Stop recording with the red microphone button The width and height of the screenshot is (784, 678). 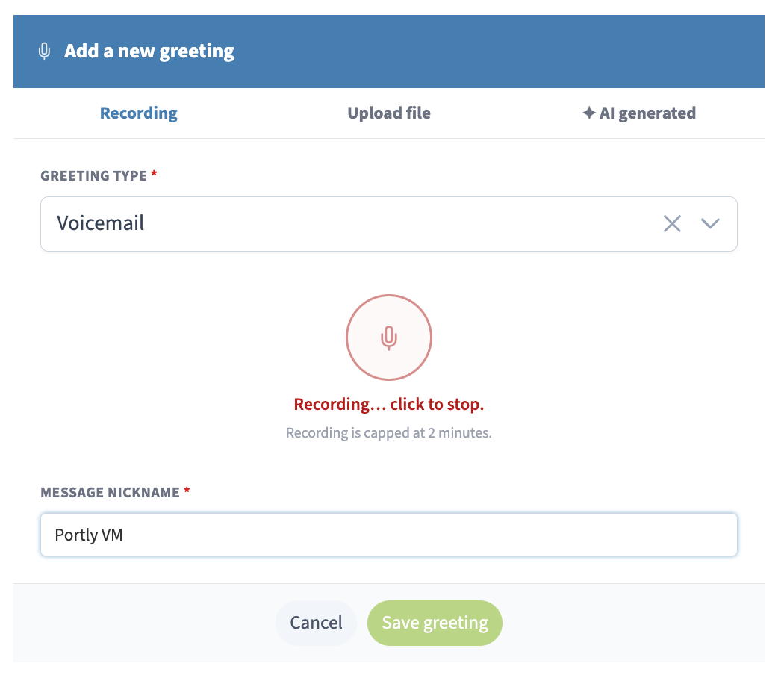[x=388, y=338]
